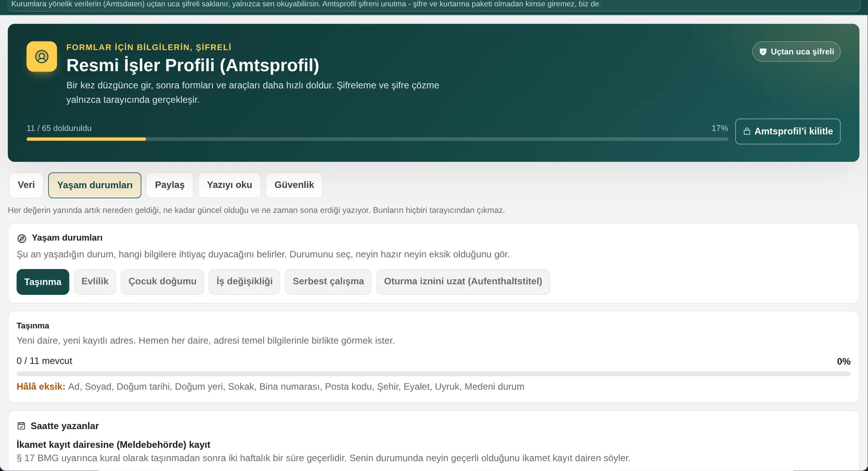Image resolution: width=868 pixels, height=471 pixels.
Task: Select the İş değişikliği chip
Action: coord(244,282)
